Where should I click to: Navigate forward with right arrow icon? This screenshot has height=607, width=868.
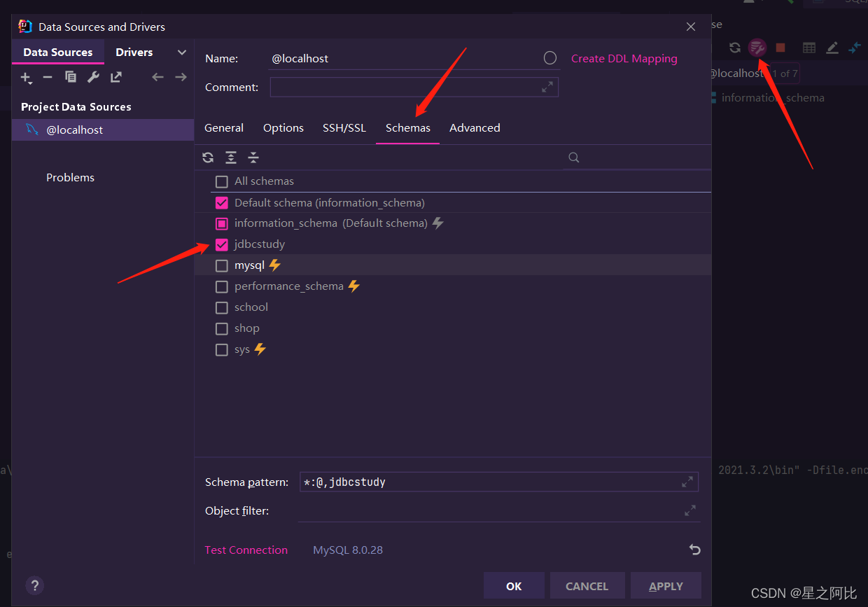pyautogui.click(x=181, y=77)
